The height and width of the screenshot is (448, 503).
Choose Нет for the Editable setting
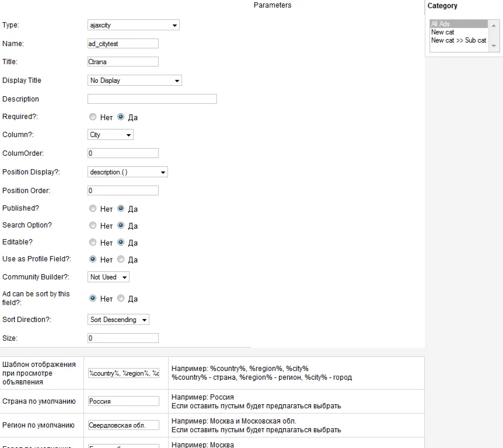(x=93, y=242)
